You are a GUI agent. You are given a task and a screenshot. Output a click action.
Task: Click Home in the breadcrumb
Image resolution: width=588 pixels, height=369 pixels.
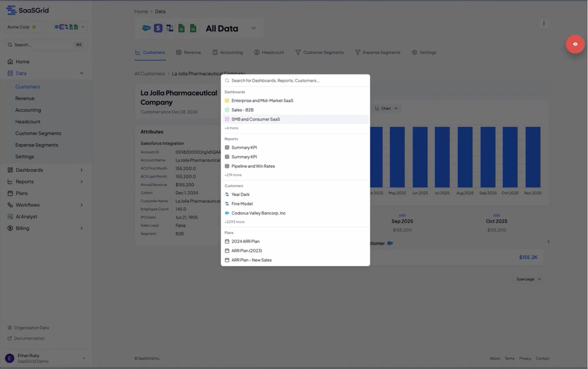(x=141, y=11)
